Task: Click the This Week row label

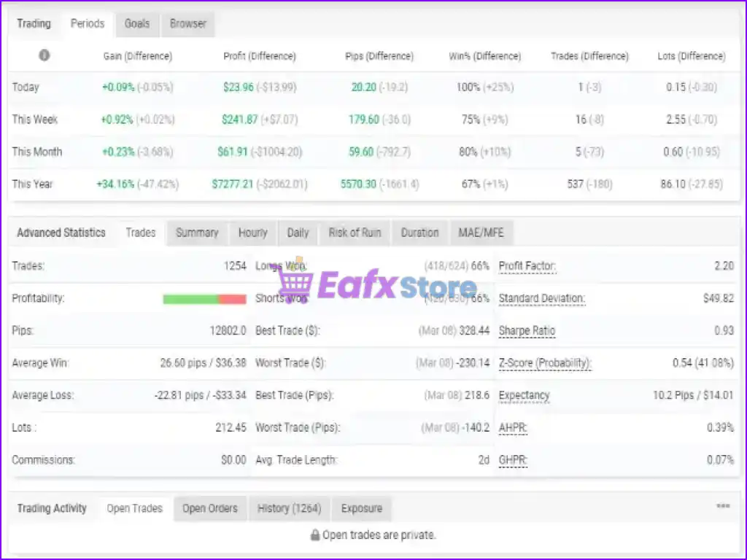Action: coord(35,120)
